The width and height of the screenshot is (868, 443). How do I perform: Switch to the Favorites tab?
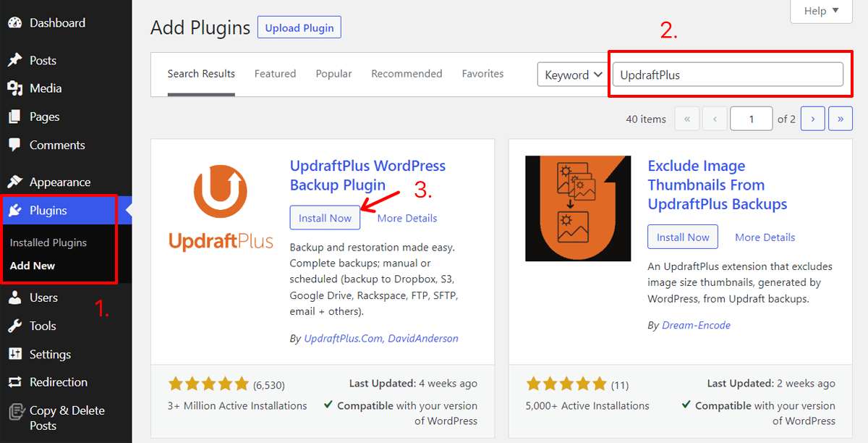click(482, 74)
